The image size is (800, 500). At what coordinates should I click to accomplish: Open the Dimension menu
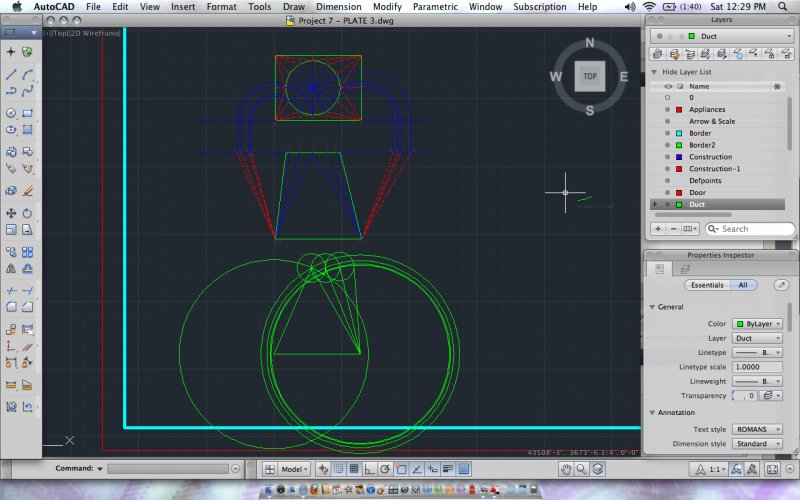coord(339,7)
